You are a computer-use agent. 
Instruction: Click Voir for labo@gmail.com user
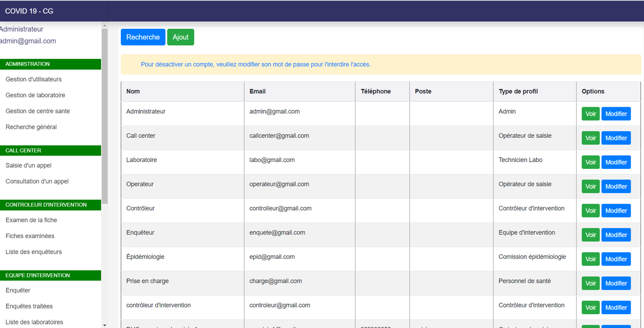point(590,162)
